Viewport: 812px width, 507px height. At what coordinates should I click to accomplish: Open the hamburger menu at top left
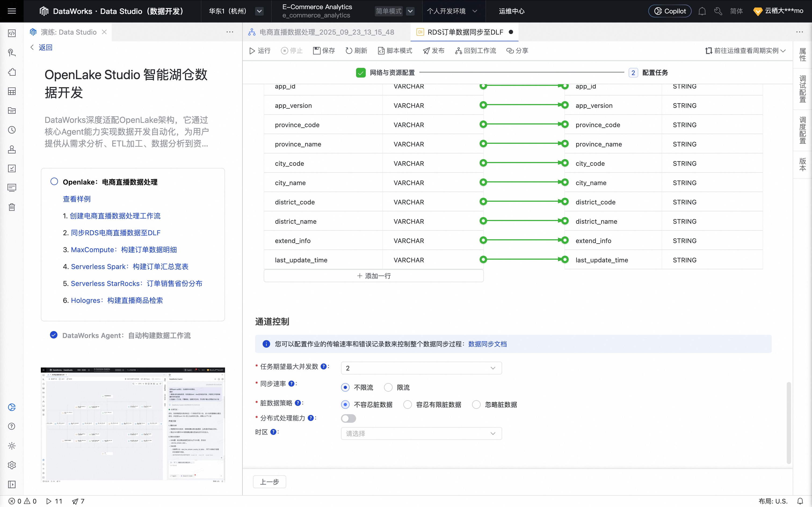click(x=12, y=11)
